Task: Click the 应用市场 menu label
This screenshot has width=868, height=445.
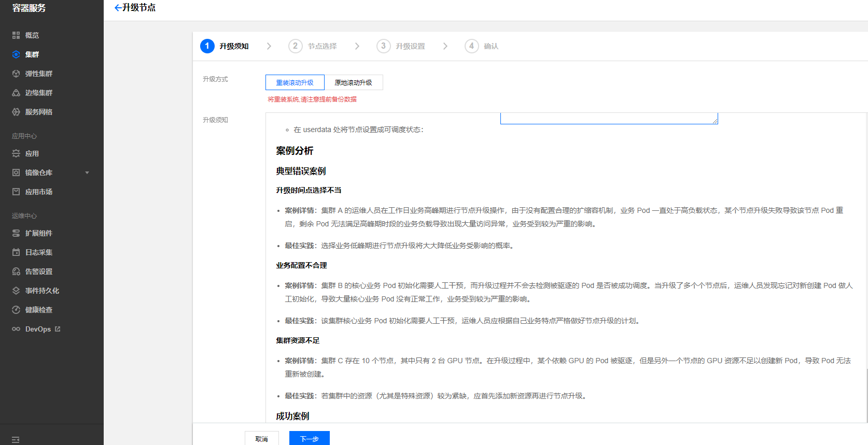Action: tap(39, 192)
